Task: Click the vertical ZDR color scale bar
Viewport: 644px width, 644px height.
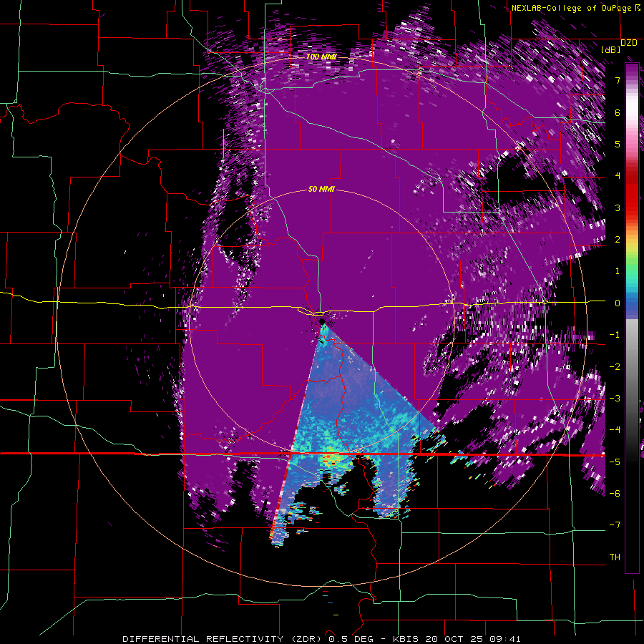Action: point(632,318)
